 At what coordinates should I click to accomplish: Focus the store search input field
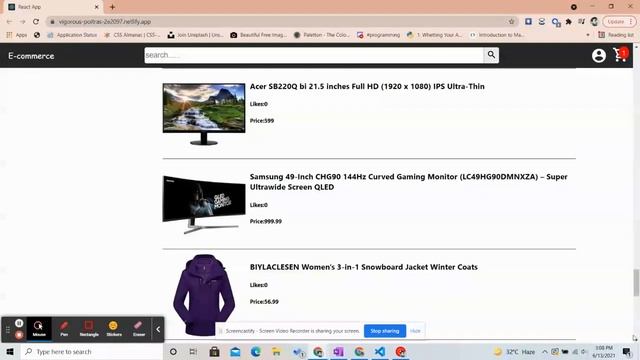click(314, 55)
